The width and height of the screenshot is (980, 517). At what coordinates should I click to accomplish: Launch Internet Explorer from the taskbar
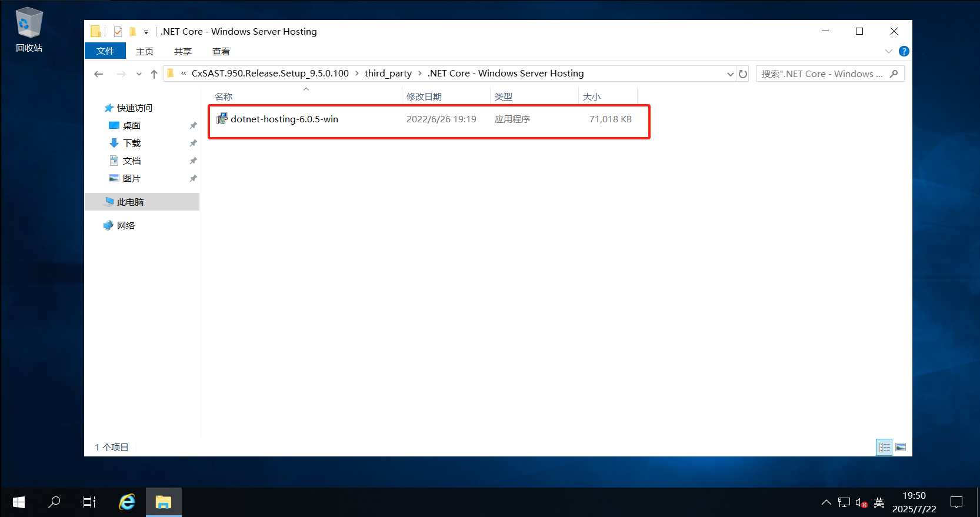tap(127, 502)
